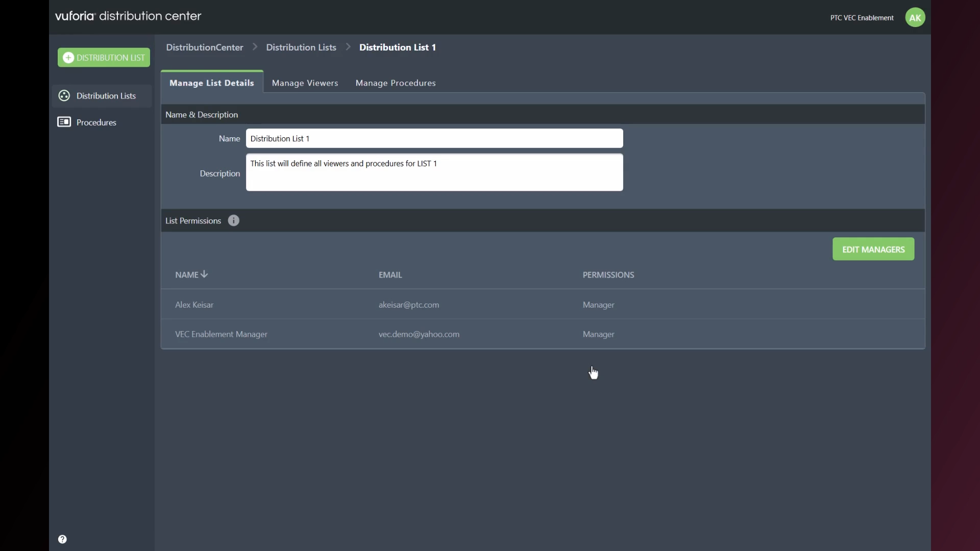Click the EMAIL column header
This screenshot has height=551, width=980.
(x=390, y=274)
